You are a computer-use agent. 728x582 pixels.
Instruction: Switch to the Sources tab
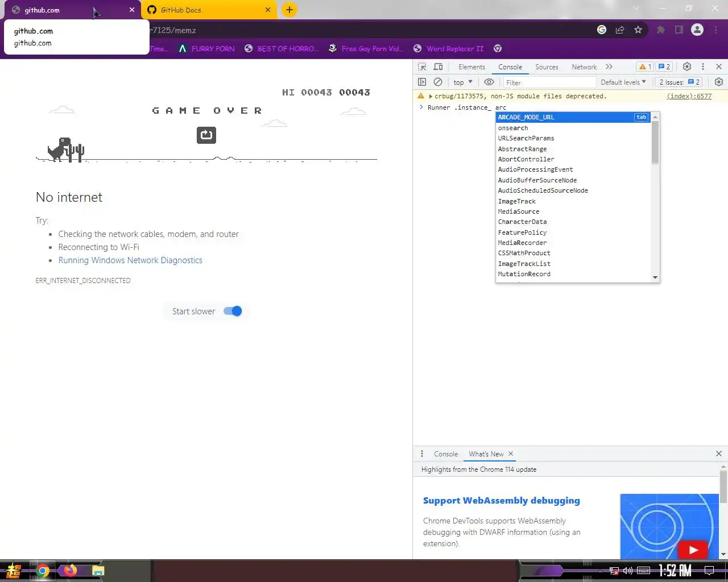(x=547, y=66)
